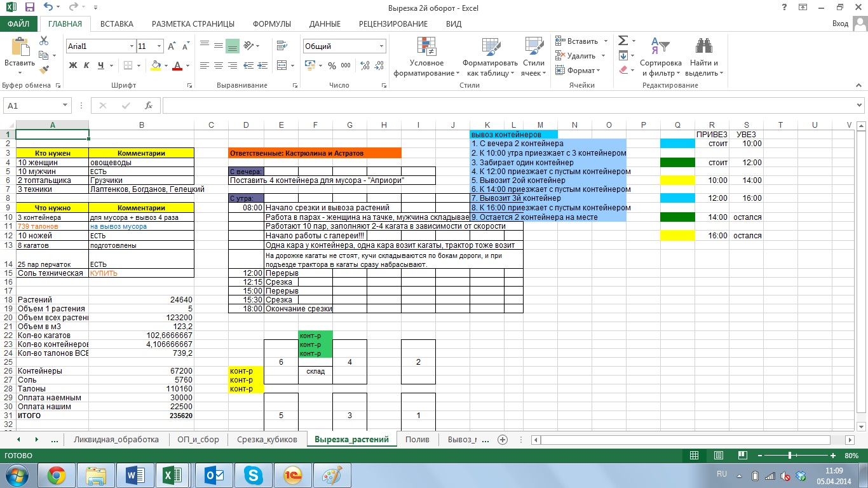Open the Срезка_кубиков sheet tab

[267, 439]
